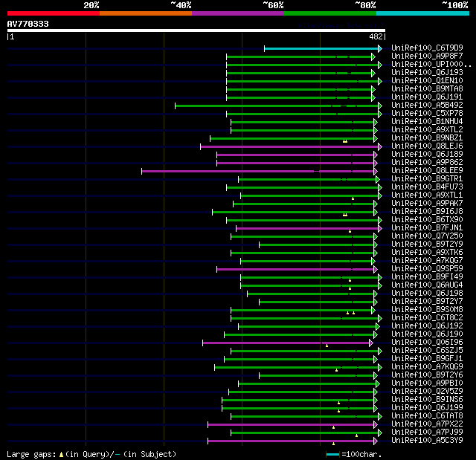Viewport: 476px width, 460px height.
Task: Click the UniRef100_Q7Y250 text
Action: (x=427, y=236)
